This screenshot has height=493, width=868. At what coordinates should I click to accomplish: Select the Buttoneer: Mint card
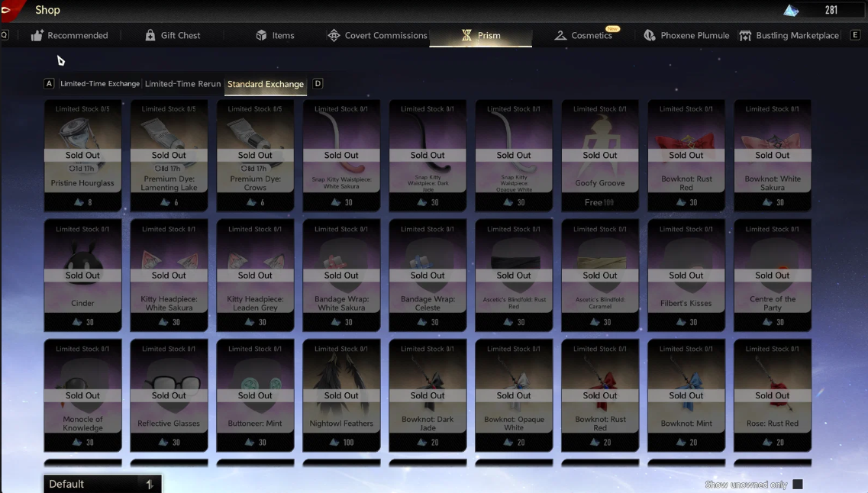(255, 395)
